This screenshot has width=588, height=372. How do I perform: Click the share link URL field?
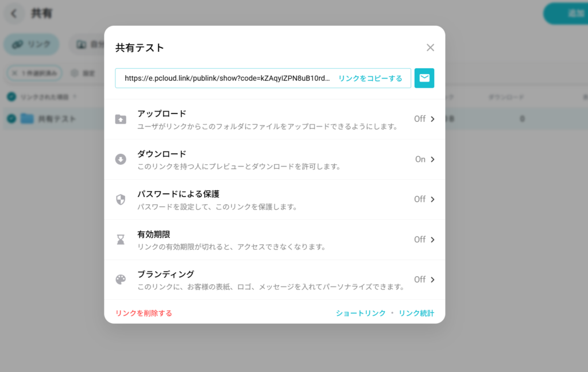tap(227, 79)
